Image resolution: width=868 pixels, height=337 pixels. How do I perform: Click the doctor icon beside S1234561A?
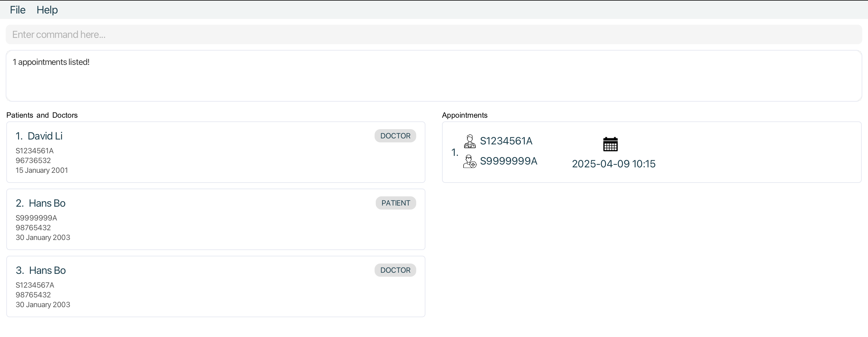click(470, 141)
